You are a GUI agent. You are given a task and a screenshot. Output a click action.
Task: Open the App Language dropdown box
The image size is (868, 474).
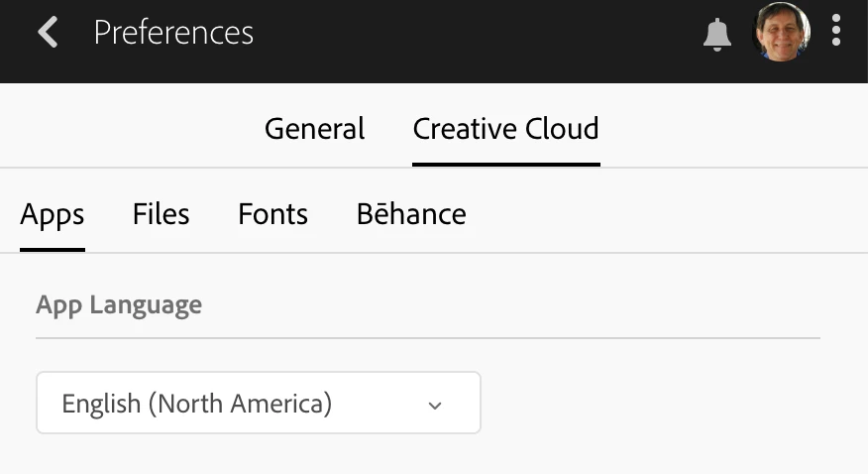click(258, 404)
